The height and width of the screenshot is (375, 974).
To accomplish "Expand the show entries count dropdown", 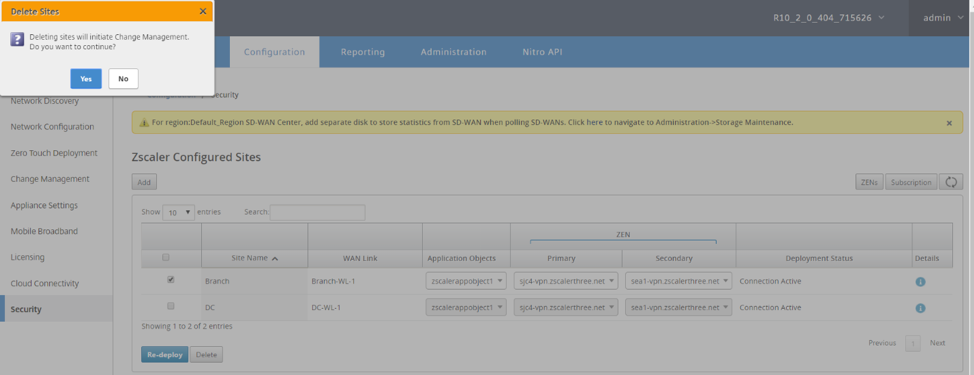I will [178, 212].
